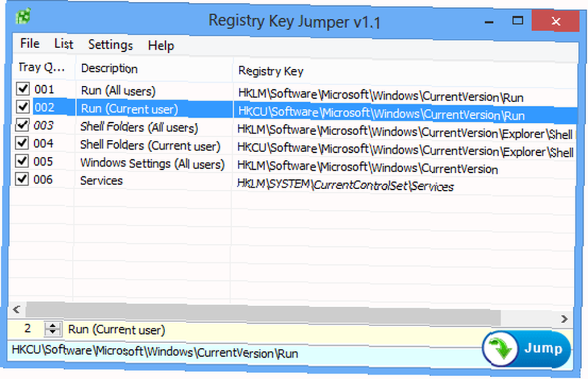588x379 pixels.
Task: Click the 001 tray number
Action: pos(44,89)
